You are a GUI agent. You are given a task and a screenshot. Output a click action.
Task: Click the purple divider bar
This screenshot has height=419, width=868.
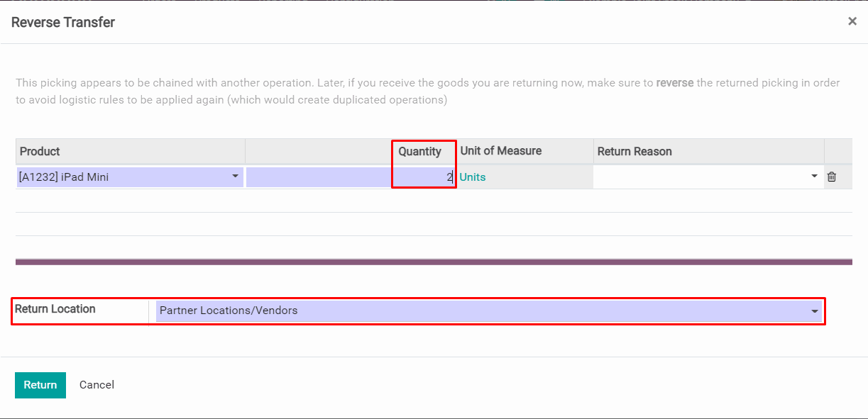coord(434,262)
